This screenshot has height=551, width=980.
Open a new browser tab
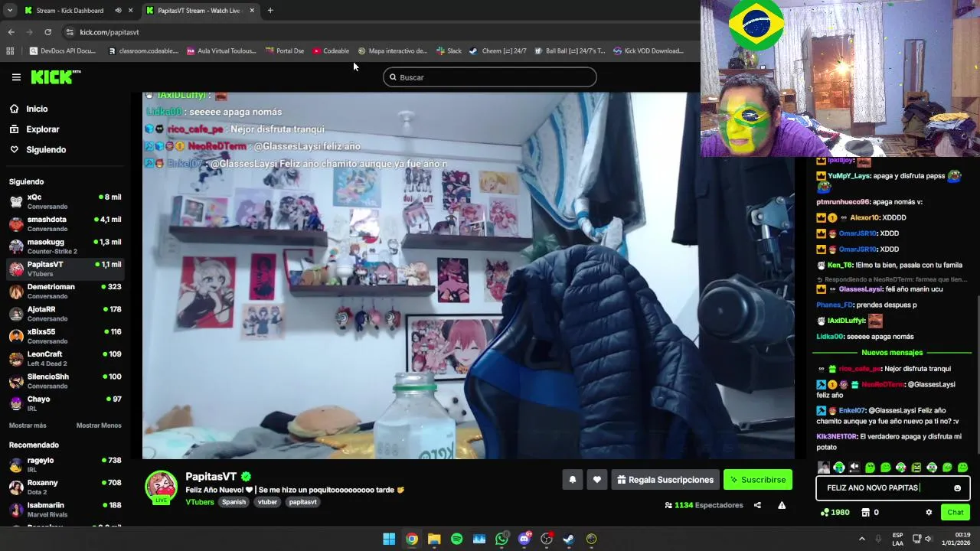(x=270, y=11)
